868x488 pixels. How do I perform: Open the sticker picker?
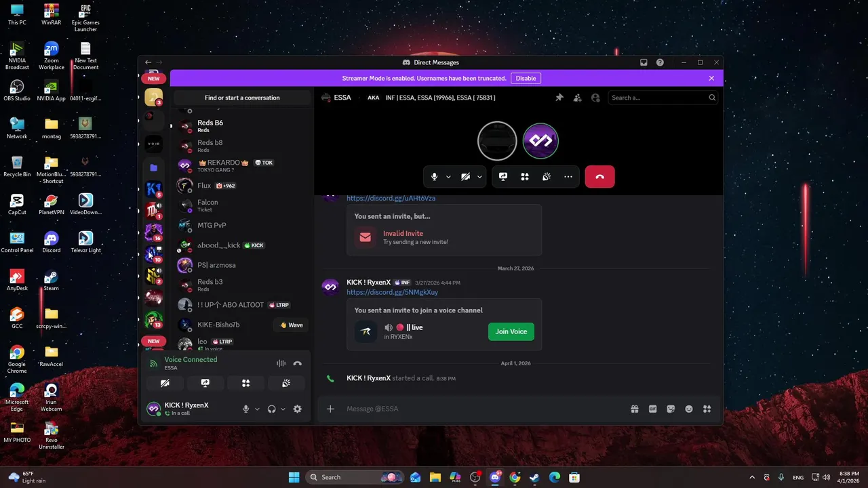(x=671, y=409)
